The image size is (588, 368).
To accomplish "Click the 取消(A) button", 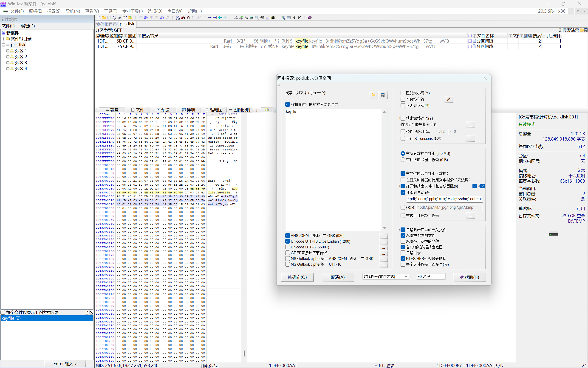I will click(x=337, y=277).
